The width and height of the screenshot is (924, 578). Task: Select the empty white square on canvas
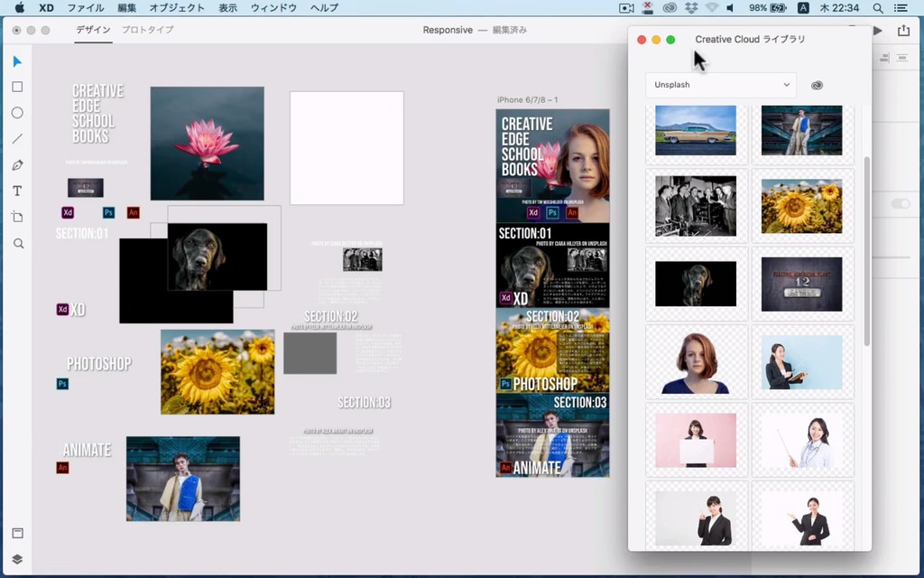(346, 148)
